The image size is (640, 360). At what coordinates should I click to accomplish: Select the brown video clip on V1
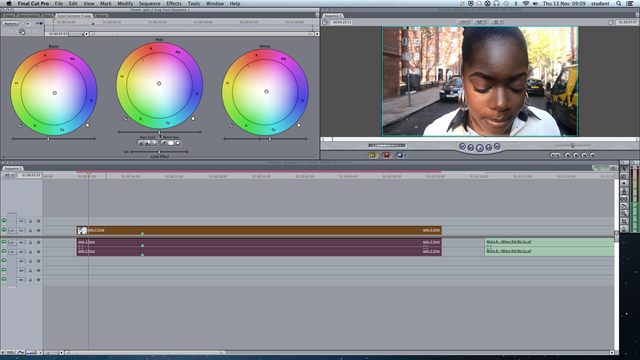click(x=259, y=230)
